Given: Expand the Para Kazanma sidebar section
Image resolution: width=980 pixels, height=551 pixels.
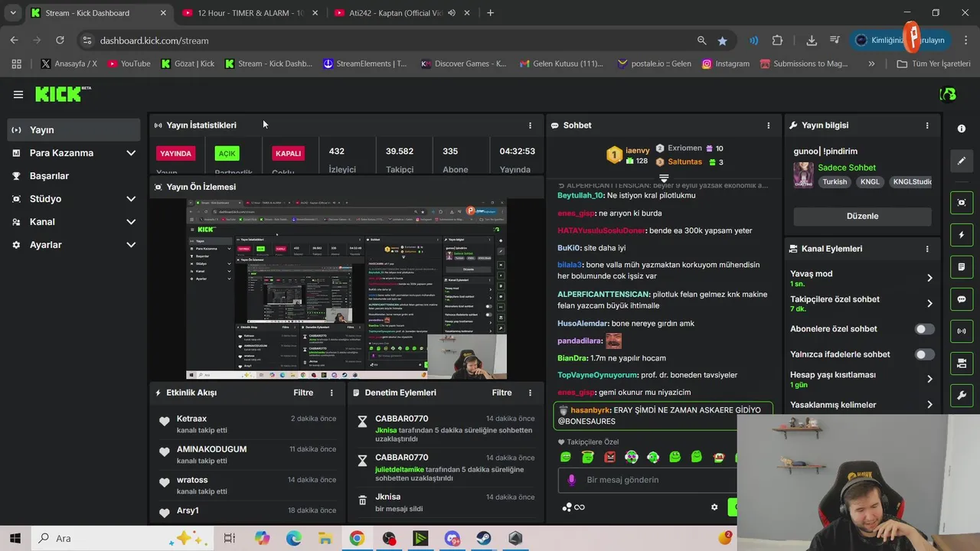Looking at the screenshot, I should click(x=131, y=153).
